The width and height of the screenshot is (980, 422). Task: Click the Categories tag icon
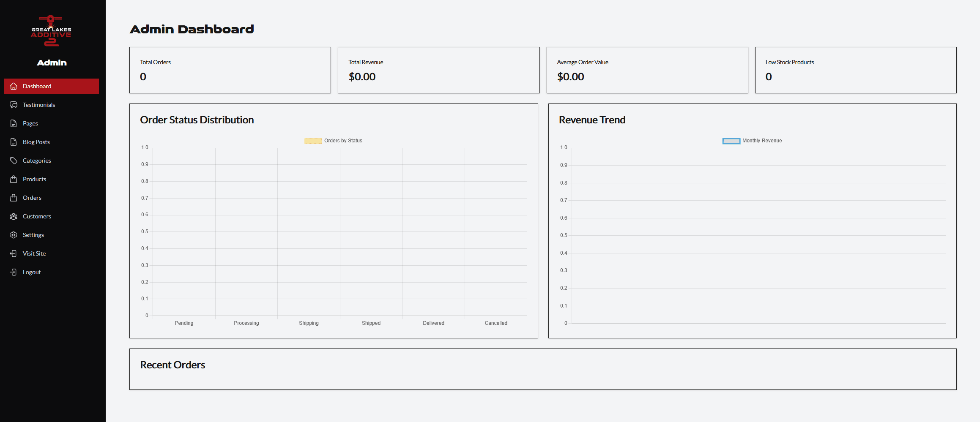click(14, 161)
